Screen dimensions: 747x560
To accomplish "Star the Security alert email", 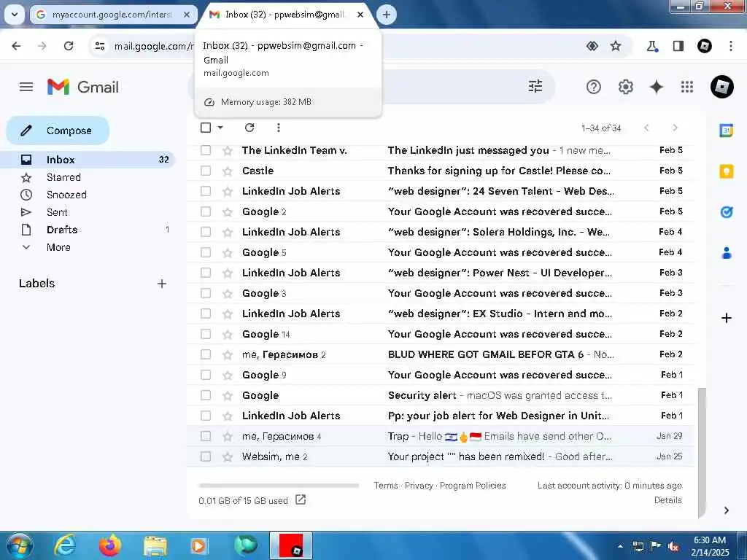I will tap(228, 395).
